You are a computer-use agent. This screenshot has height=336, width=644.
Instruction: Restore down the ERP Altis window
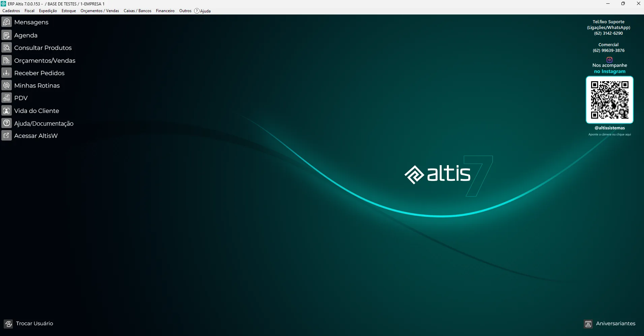(623, 4)
